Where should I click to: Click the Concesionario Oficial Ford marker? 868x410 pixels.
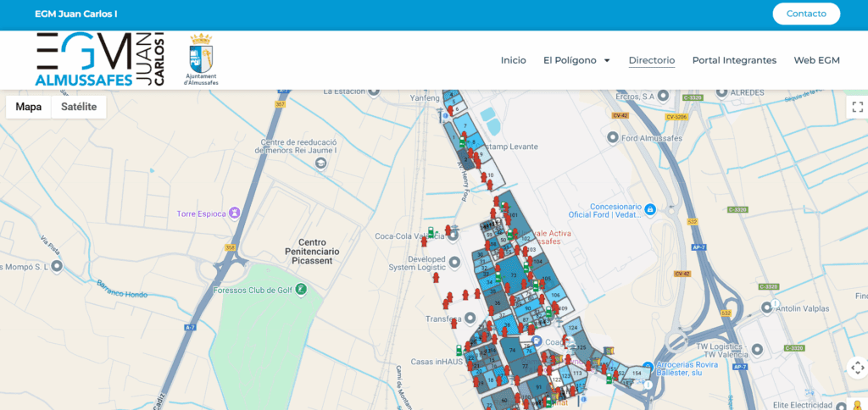pyautogui.click(x=650, y=210)
